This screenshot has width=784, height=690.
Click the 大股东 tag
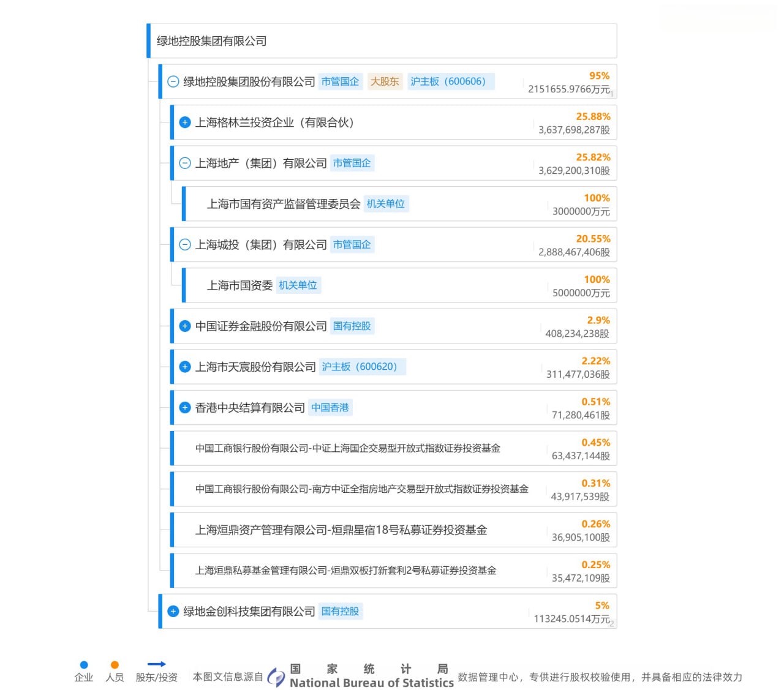[x=385, y=81]
